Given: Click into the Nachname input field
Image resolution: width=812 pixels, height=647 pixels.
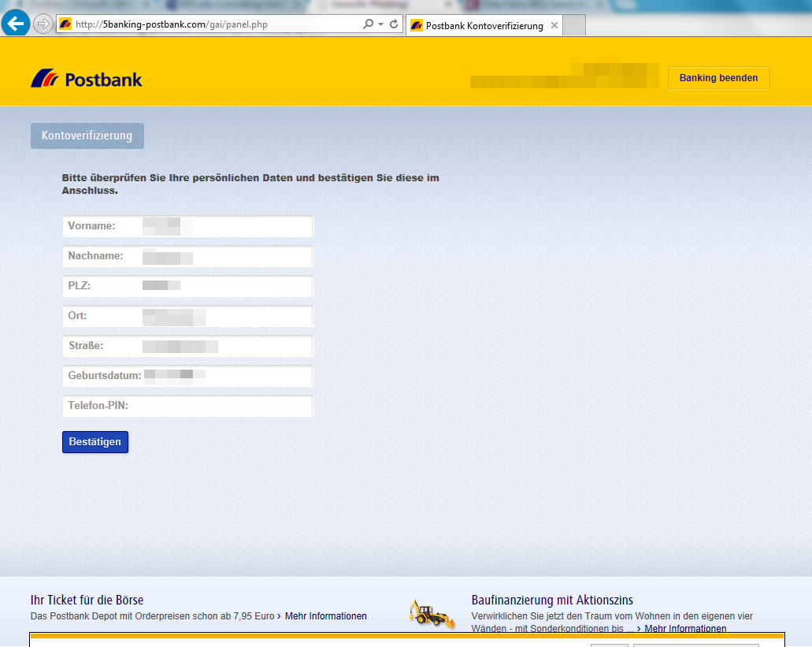Looking at the screenshot, I should [188, 256].
